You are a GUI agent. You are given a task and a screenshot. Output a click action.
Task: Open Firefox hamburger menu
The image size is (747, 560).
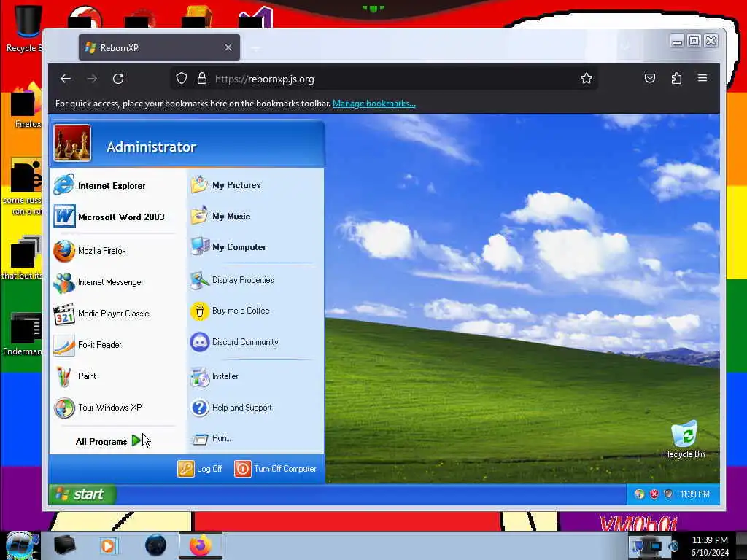(x=703, y=78)
